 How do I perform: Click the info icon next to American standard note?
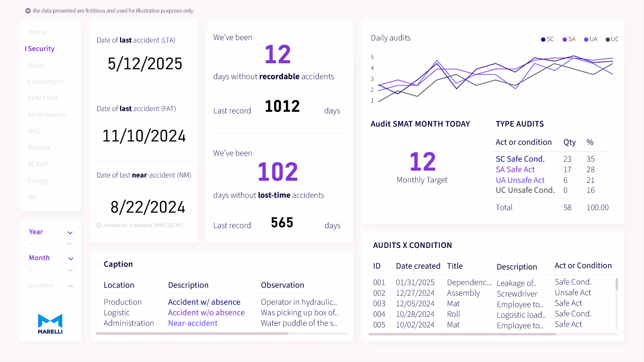click(99, 225)
